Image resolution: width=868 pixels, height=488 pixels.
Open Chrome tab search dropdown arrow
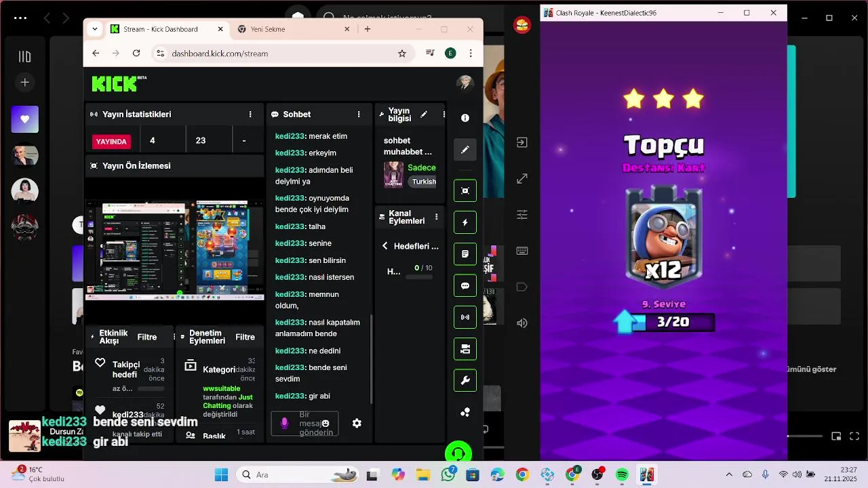pyautogui.click(x=95, y=29)
